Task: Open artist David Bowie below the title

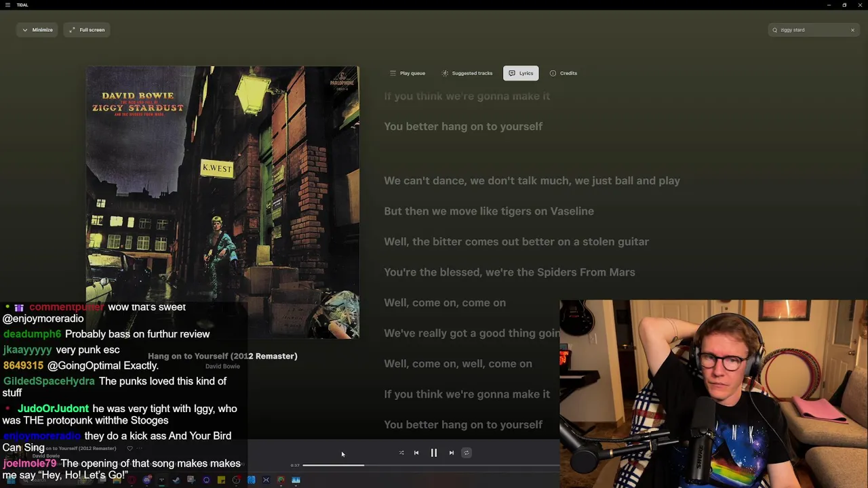Action: click(x=222, y=366)
